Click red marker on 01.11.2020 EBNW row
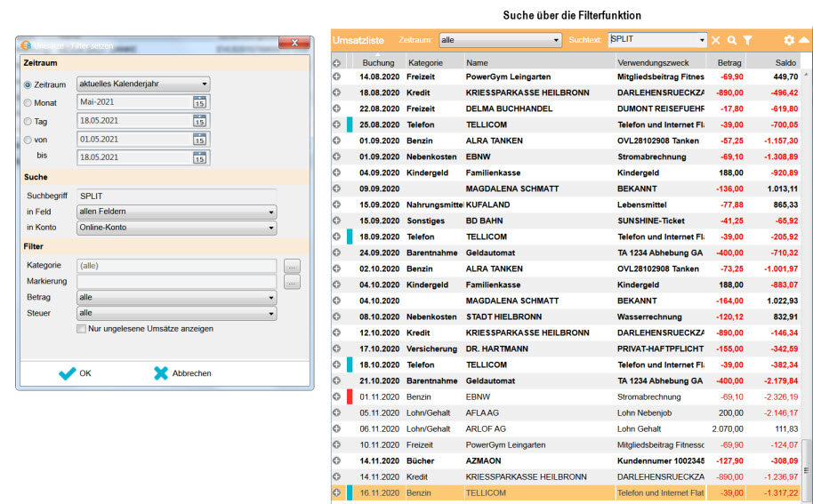This screenshot has height=504, width=813. pos(350,396)
